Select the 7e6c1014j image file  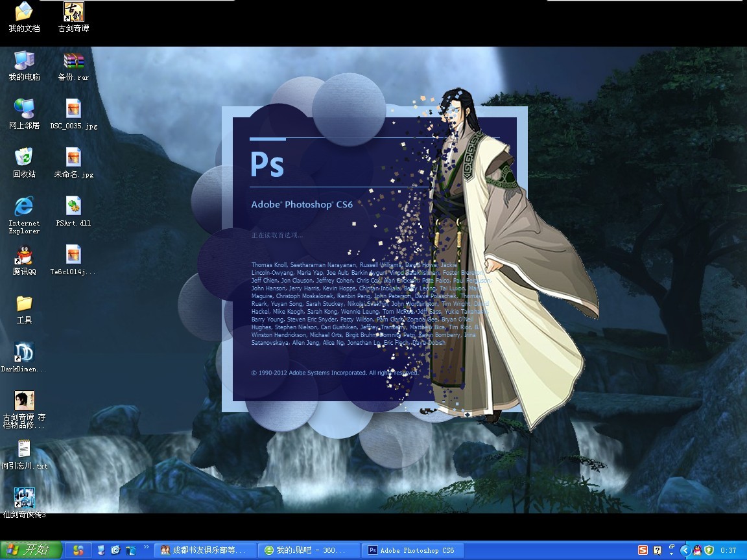[73, 260]
